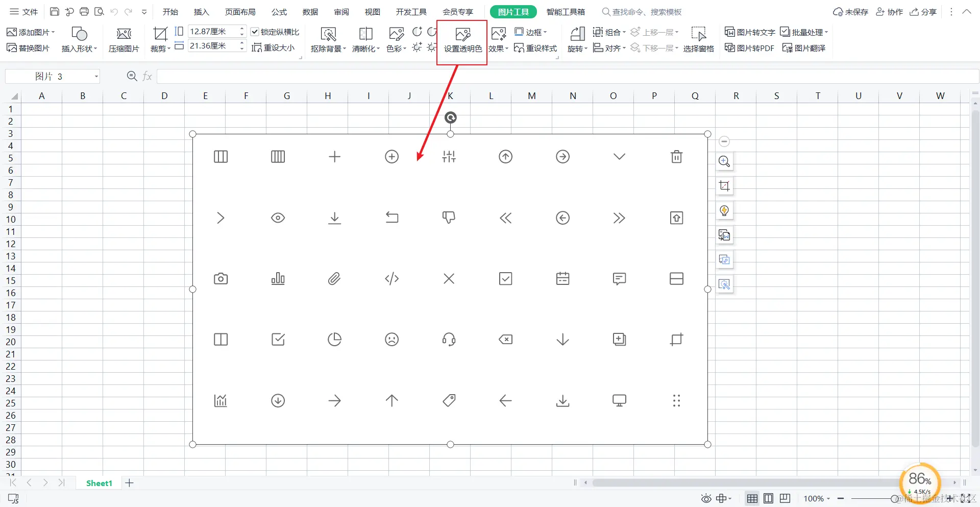Click the search magnifier icon by the formula bar

[x=132, y=76]
